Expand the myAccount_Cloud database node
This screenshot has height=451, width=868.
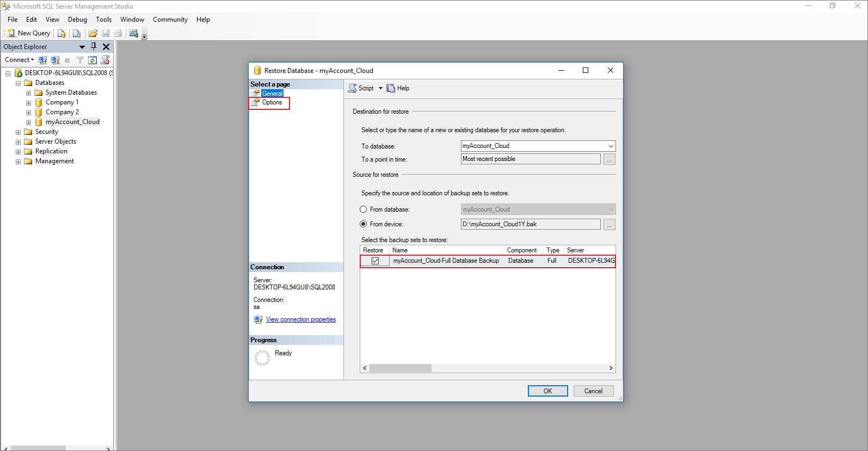coord(28,122)
